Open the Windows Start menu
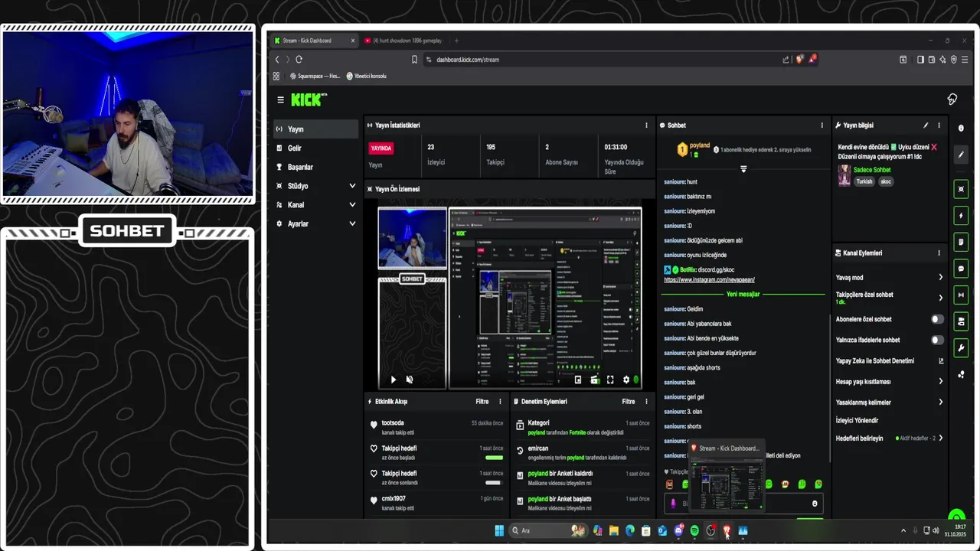980x551 pixels. [499, 530]
